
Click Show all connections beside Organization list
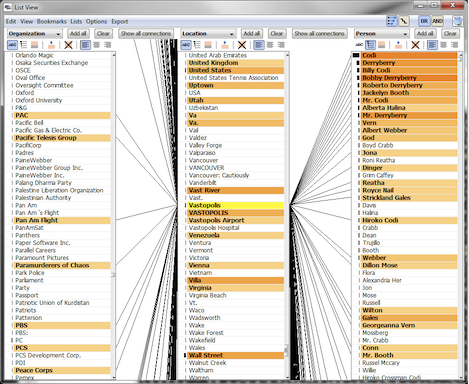[146, 34]
